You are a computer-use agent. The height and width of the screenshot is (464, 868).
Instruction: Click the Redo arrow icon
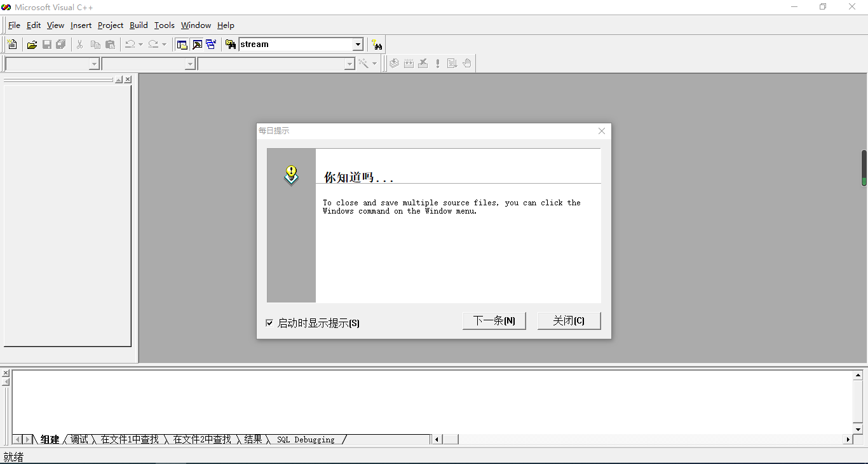point(153,44)
